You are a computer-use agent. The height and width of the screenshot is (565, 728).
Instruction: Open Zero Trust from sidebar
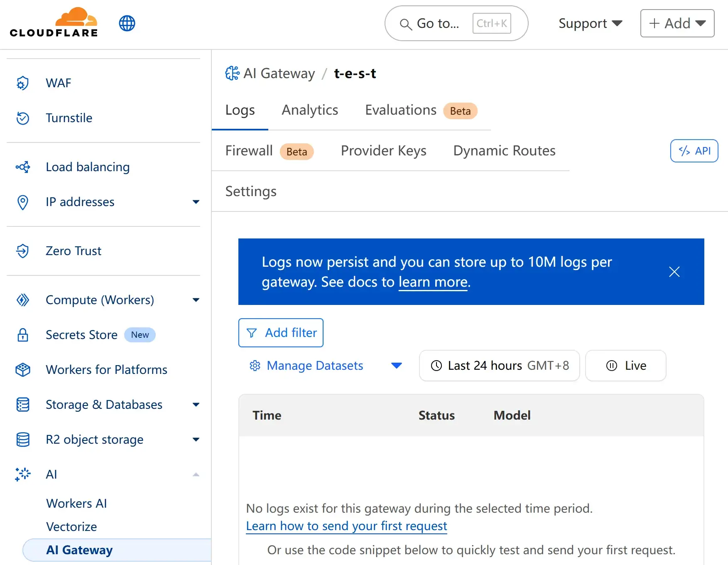(x=74, y=251)
